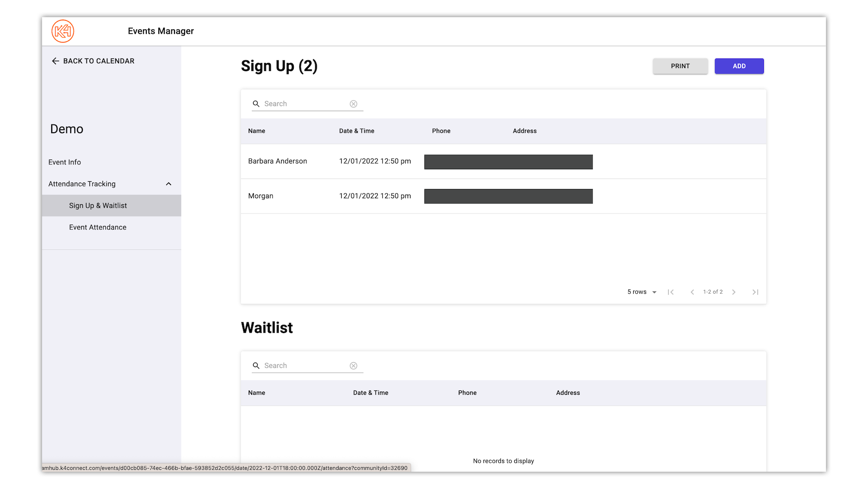Switch to Event Attendance view
This screenshot has width=868, height=488.
98,227
